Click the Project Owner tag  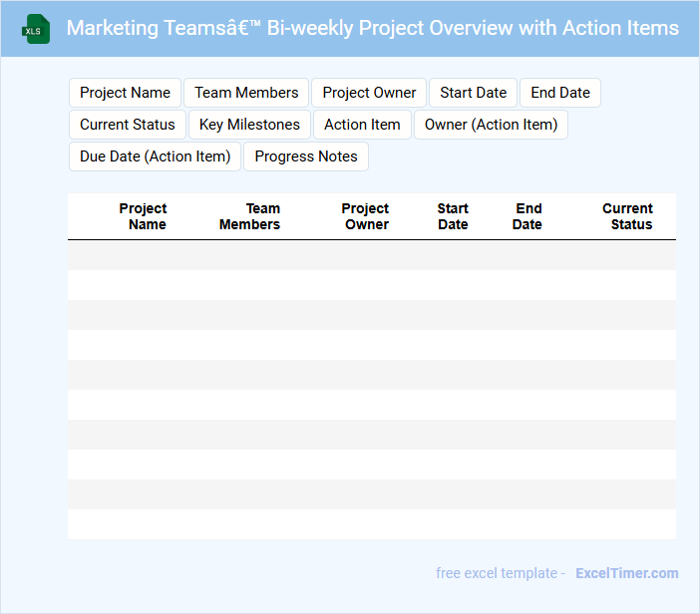pyautogui.click(x=369, y=93)
